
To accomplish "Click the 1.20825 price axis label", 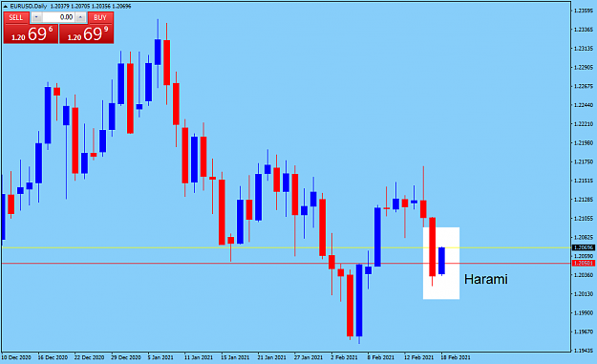I will [x=584, y=237].
